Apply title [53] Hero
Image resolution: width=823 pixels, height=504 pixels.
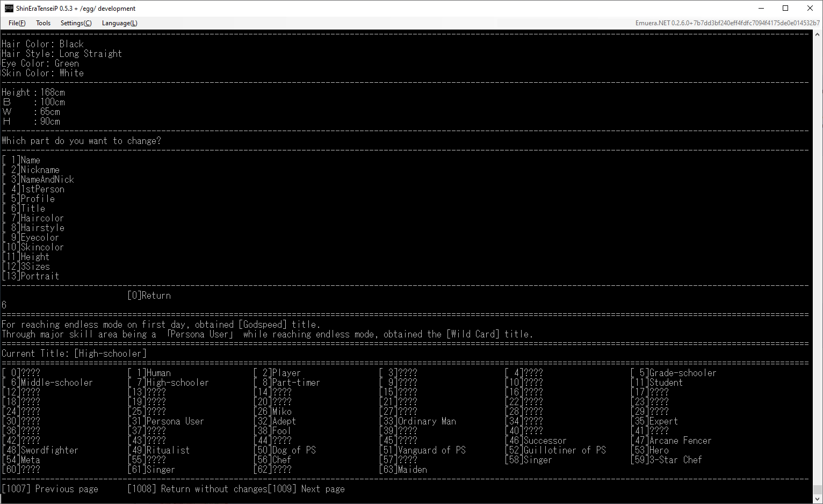pyautogui.click(x=649, y=450)
